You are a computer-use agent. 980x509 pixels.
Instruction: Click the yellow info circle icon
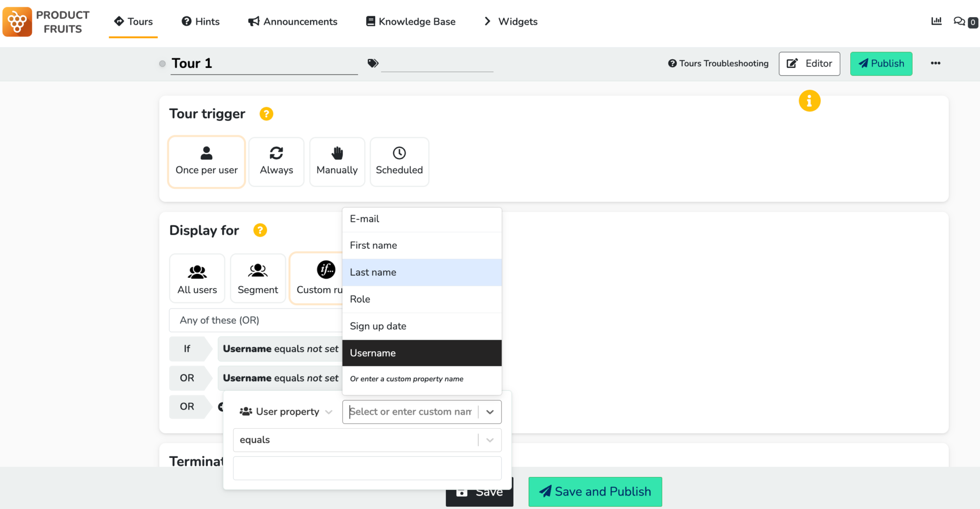click(x=809, y=101)
